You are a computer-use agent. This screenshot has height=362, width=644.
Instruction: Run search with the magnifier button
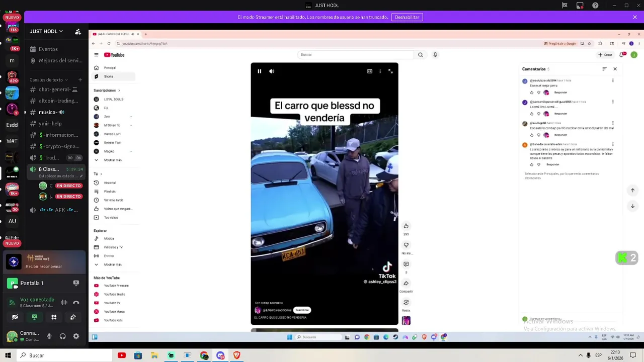(420, 55)
